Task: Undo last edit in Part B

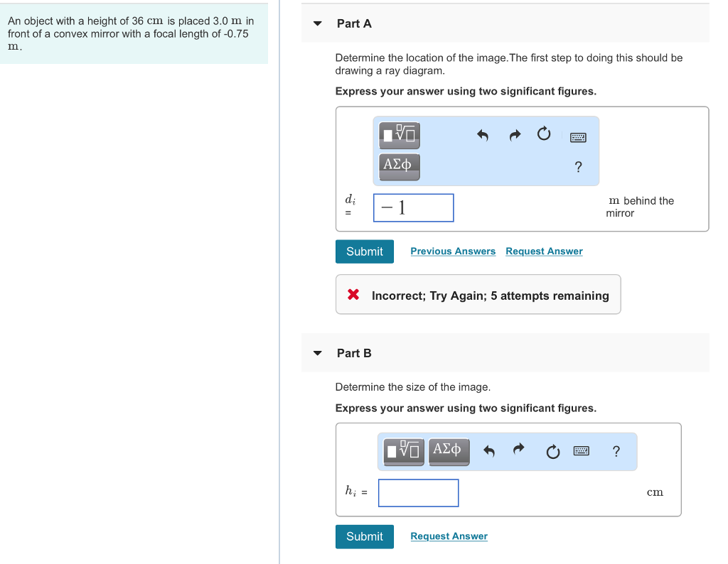Action: [488, 450]
